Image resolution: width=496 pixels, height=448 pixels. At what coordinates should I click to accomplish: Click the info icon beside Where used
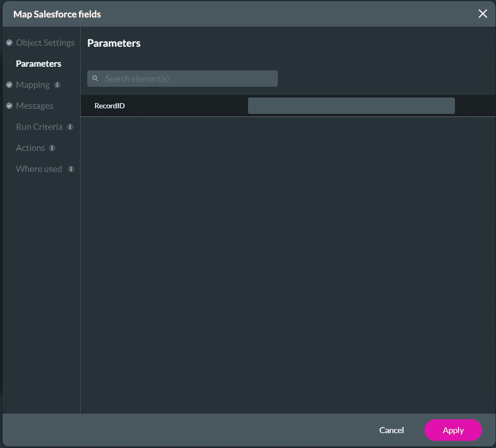coord(71,169)
